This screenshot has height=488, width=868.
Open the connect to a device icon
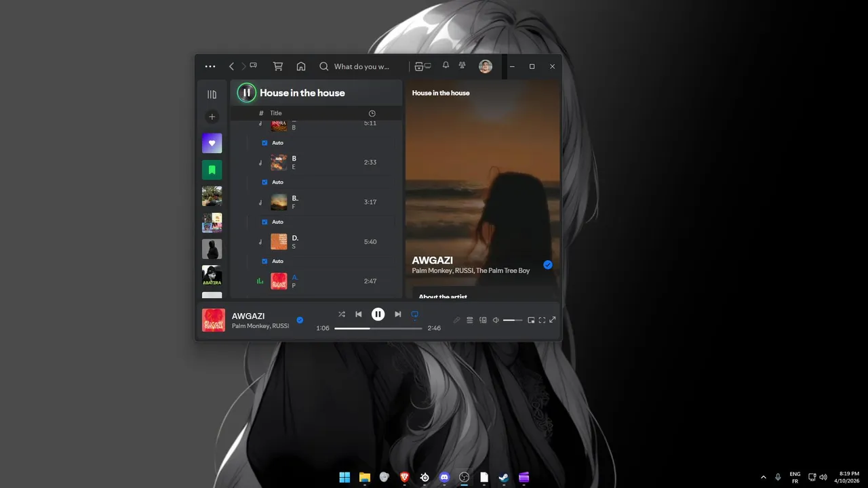(484, 320)
